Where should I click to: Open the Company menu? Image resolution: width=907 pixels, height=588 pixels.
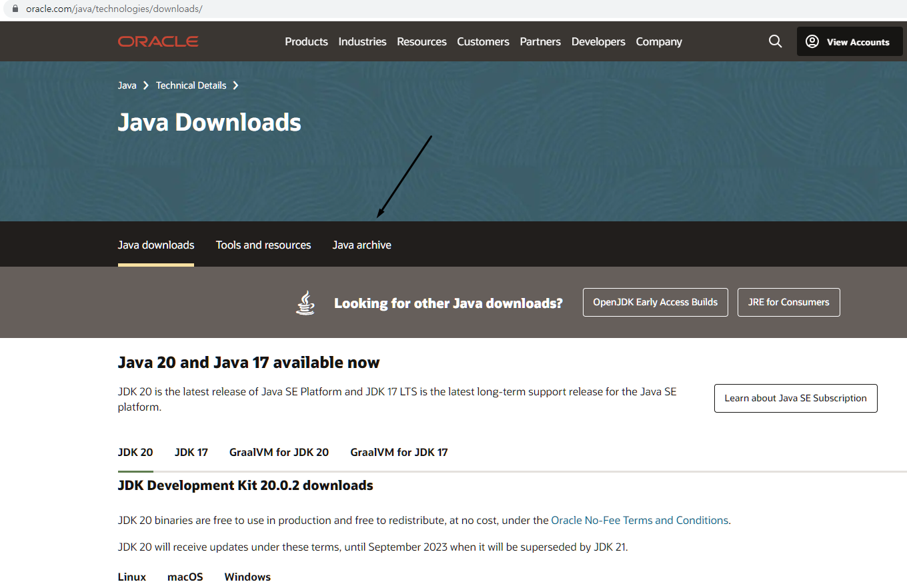coord(659,41)
